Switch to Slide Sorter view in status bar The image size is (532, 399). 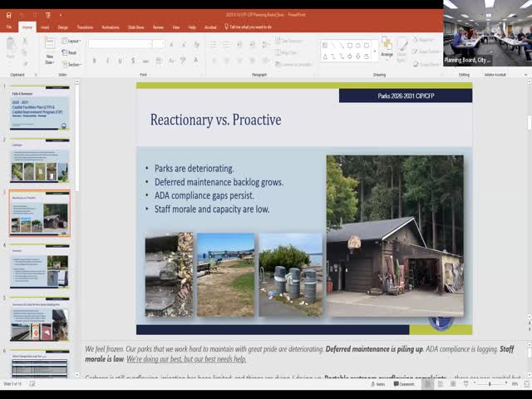[x=441, y=384]
